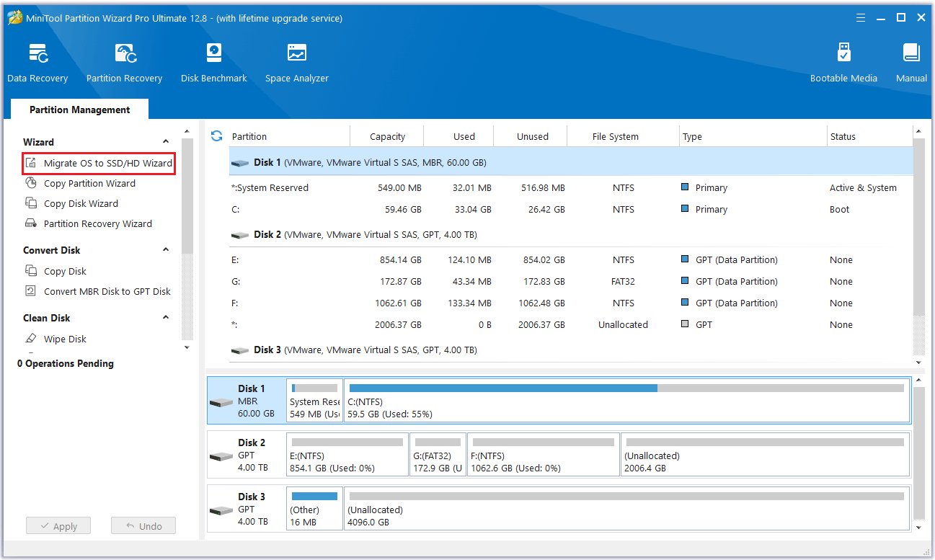Image resolution: width=935 pixels, height=560 pixels.
Task: Click sidebar scrollbar down arrow
Action: [187, 347]
